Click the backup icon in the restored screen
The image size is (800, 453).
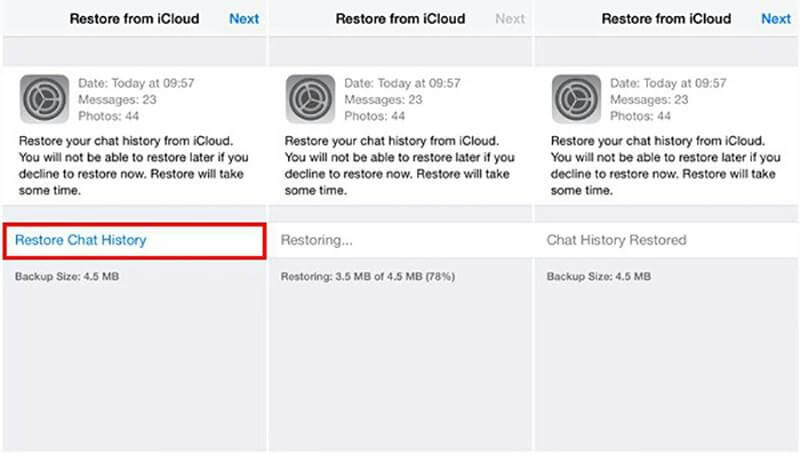coord(576,99)
